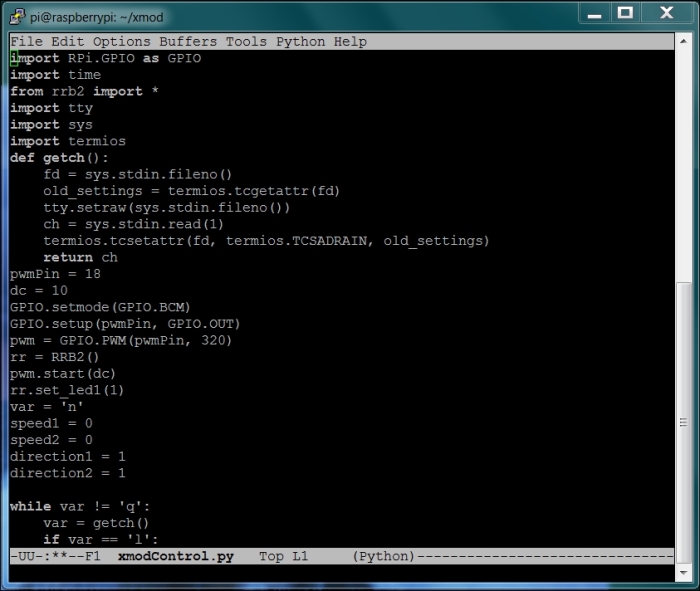Minimize the terminal window
Screen dimensions: 700x591
[595, 13]
